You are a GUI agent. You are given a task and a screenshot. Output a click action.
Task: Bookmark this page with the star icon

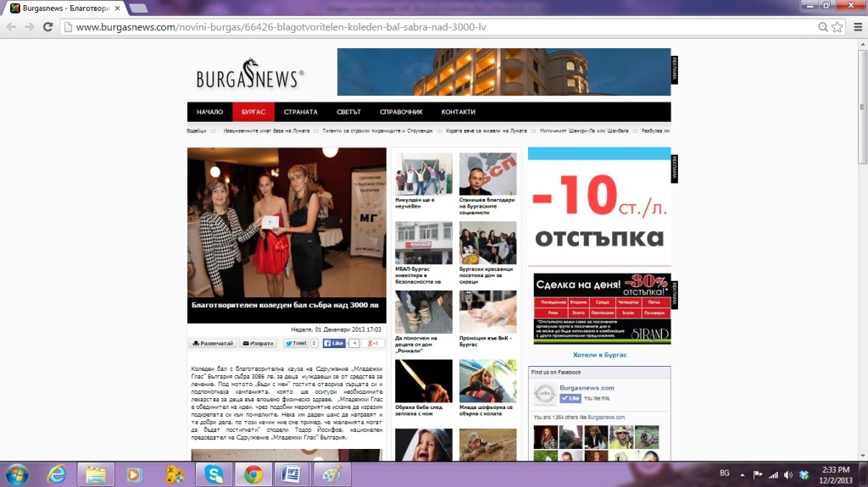coord(837,26)
